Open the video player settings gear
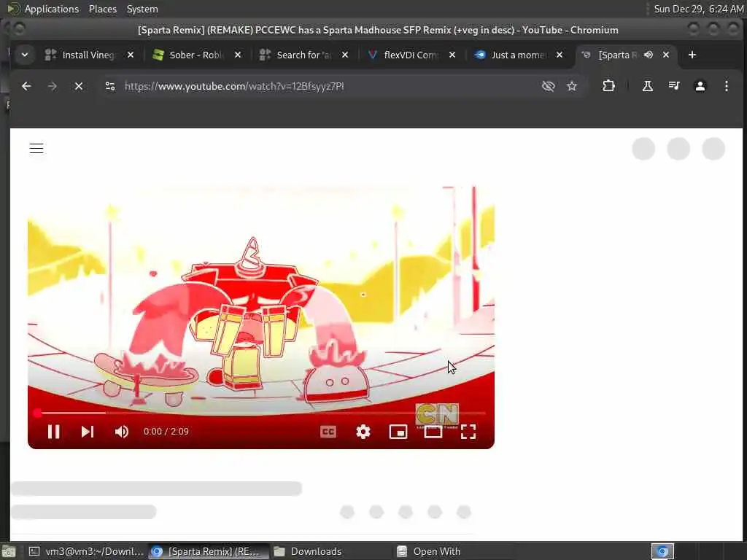The width and height of the screenshot is (747, 560). pyautogui.click(x=363, y=432)
